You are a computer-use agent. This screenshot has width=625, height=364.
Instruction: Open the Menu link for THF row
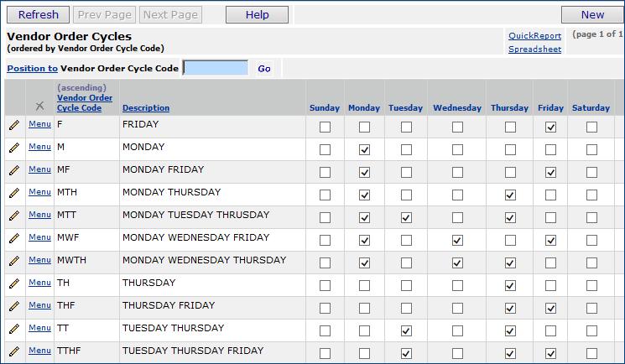click(x=39, y=305)
